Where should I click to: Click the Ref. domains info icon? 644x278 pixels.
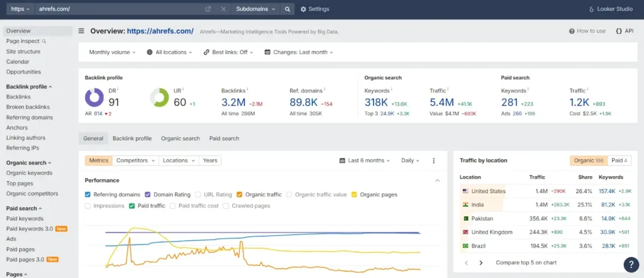(325, 89)
